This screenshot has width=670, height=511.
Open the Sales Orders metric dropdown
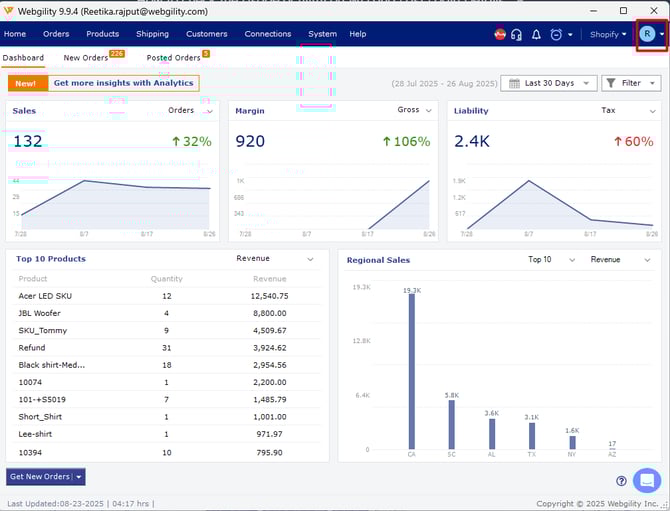click(188, 111)
